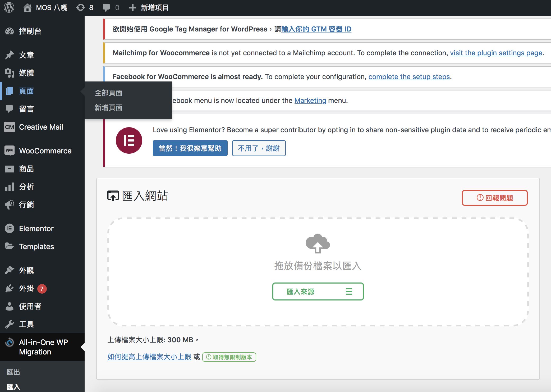
Task: Open the Elementor sidebar menu
Action: click(36, 229)
